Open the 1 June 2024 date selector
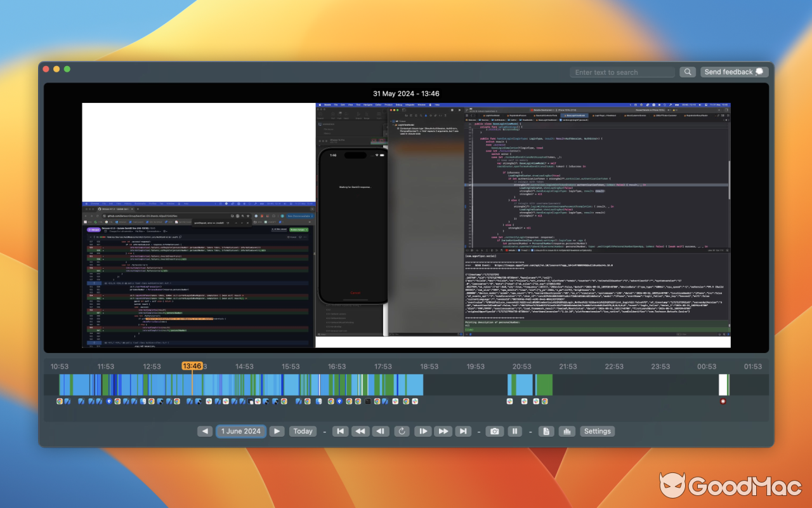Image resolution: width=812 pixels, height=508 pixels. pos(240,431)
